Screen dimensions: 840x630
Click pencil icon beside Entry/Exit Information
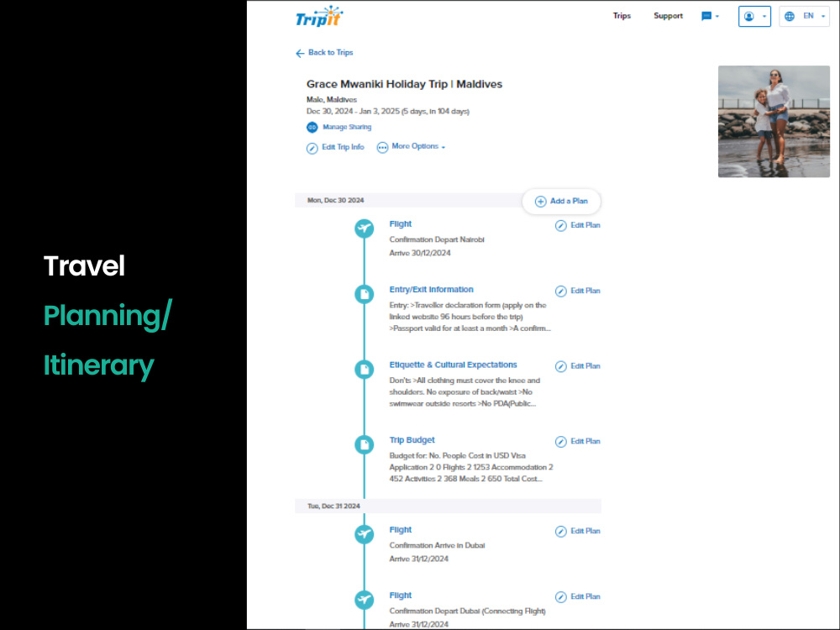[560, 291]
